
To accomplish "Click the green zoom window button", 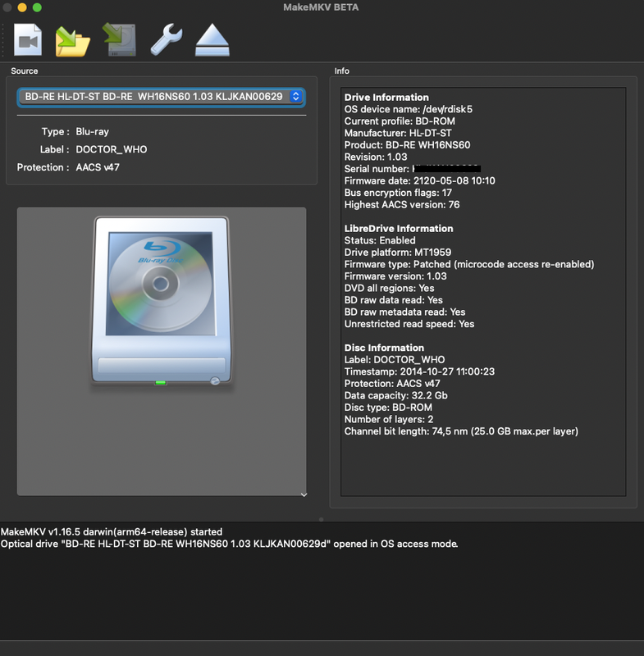I will click(x=37, y=7).
